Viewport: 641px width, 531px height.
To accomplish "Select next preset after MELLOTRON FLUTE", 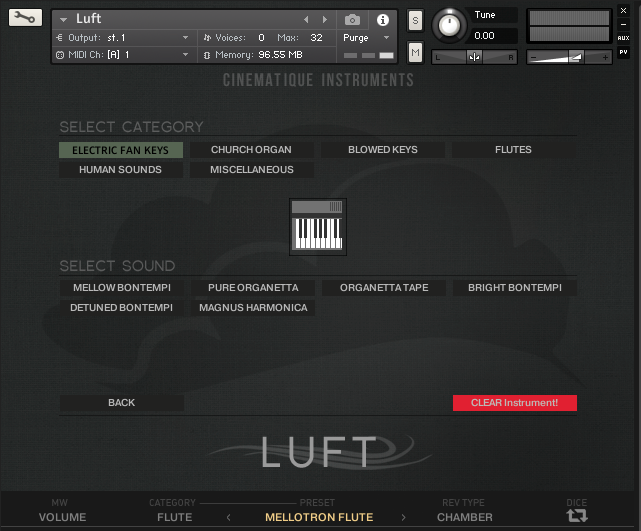I will (x=403, y=518).
